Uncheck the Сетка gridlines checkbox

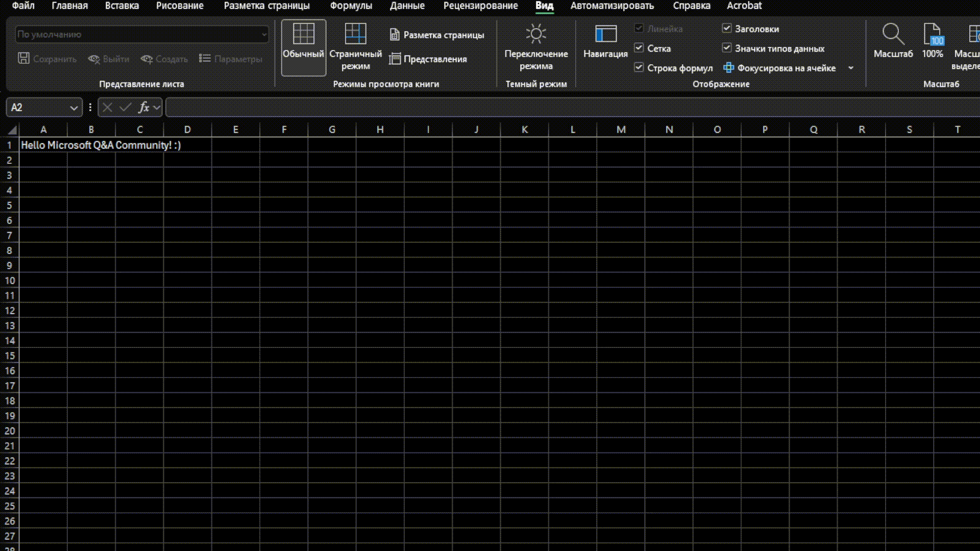tap(639, 48)
